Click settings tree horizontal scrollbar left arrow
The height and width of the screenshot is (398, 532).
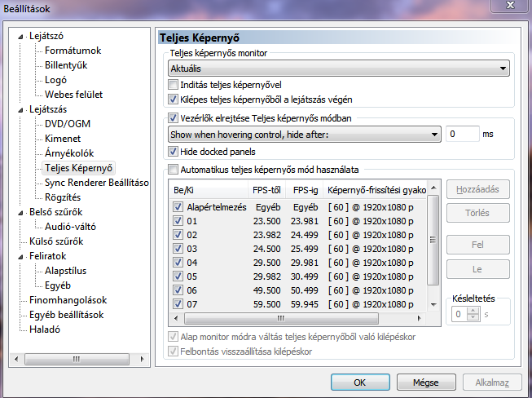(16, 359)
